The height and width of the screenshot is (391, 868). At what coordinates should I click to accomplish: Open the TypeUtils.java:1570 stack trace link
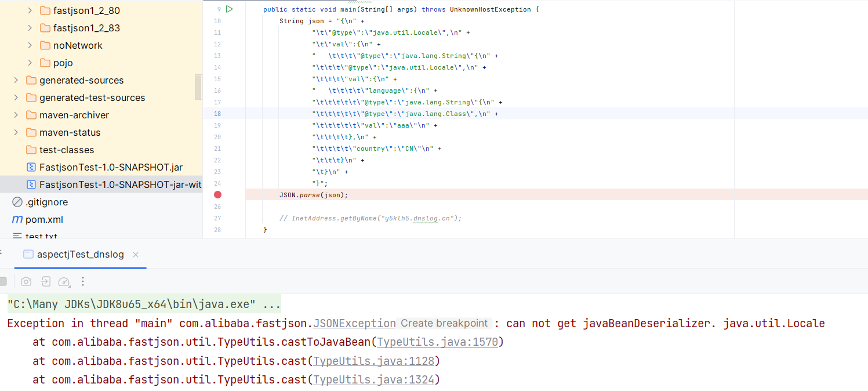pyautogui.click(x=438, y=342)
